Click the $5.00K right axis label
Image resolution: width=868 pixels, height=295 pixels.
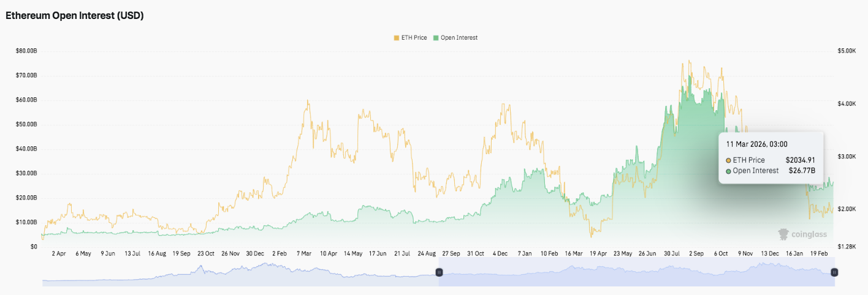[x=847, y=51]
